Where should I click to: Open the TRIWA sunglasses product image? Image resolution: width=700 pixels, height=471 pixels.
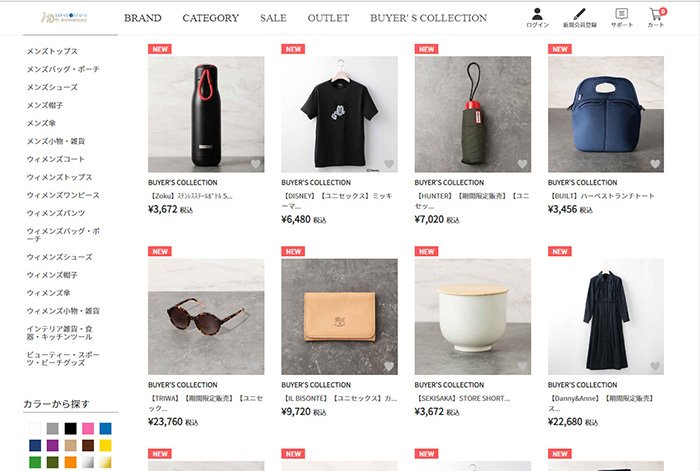pyautogui.click(x=206, y=316)
